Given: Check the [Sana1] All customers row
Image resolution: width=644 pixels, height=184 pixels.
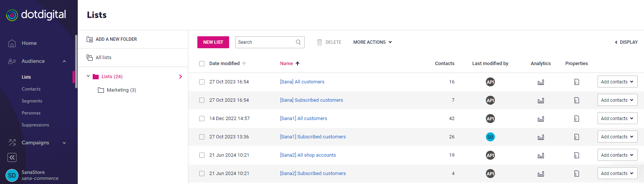Looking at the screenshot, I should pyautogui.click(x=202, y=119).
